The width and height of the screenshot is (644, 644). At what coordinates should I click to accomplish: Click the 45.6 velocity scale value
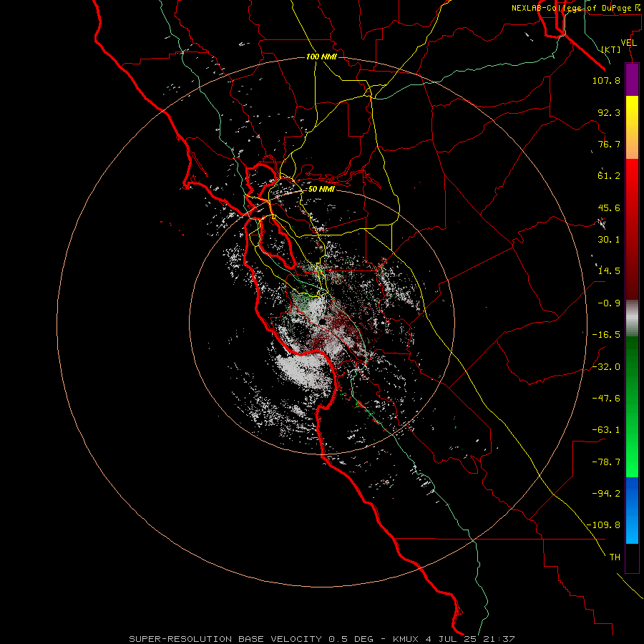click(x=609, y=208)
